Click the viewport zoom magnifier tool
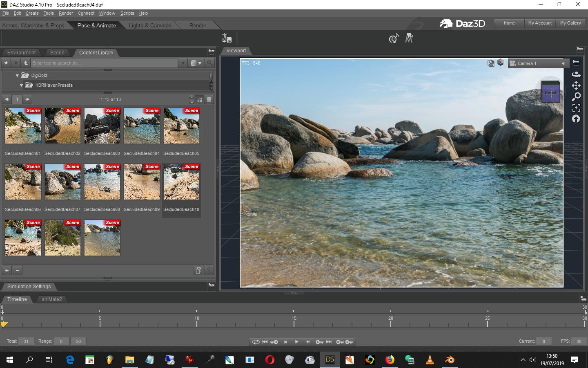Image resolution: width=588 pixels, height=368 pixels. [576, 96]
